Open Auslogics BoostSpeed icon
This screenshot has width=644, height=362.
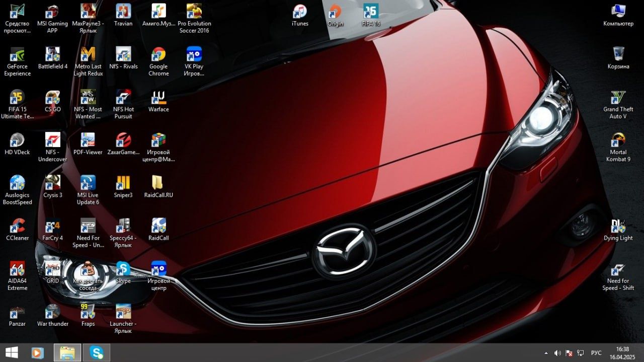pos(18,190)
